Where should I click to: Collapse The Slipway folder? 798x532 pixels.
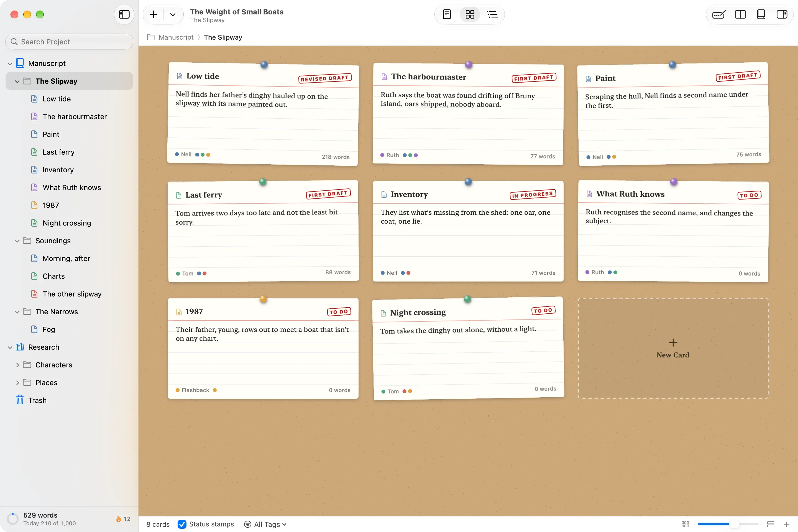(17, 81)
